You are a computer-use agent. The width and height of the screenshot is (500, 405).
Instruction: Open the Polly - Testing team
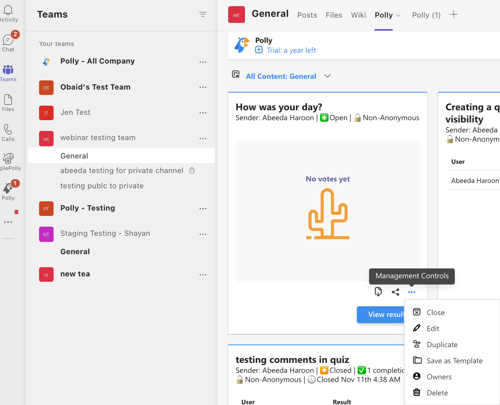tap(87, 208)
